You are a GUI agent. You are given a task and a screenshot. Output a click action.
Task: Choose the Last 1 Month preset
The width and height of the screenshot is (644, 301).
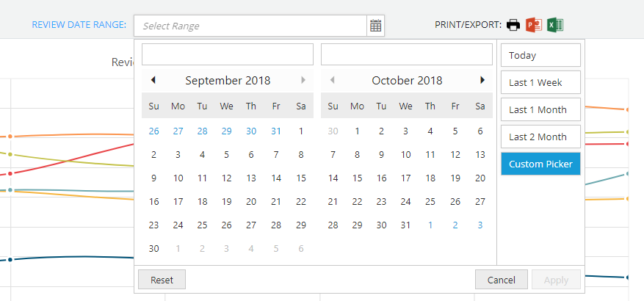click(540, 109)
